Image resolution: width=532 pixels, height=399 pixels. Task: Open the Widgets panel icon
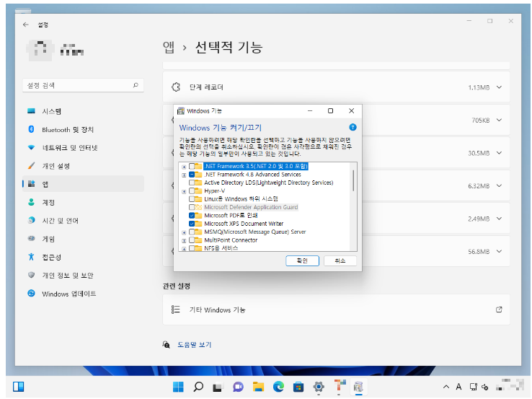click(x=18, y=387)
